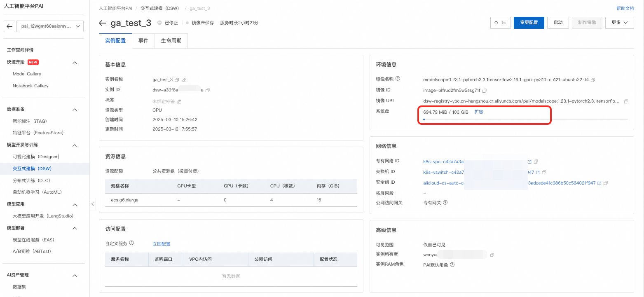This screenshot has width=644, height=297.
Task: Open 大模型应用开发 (LangStudio)
Action: pos(43,216)
